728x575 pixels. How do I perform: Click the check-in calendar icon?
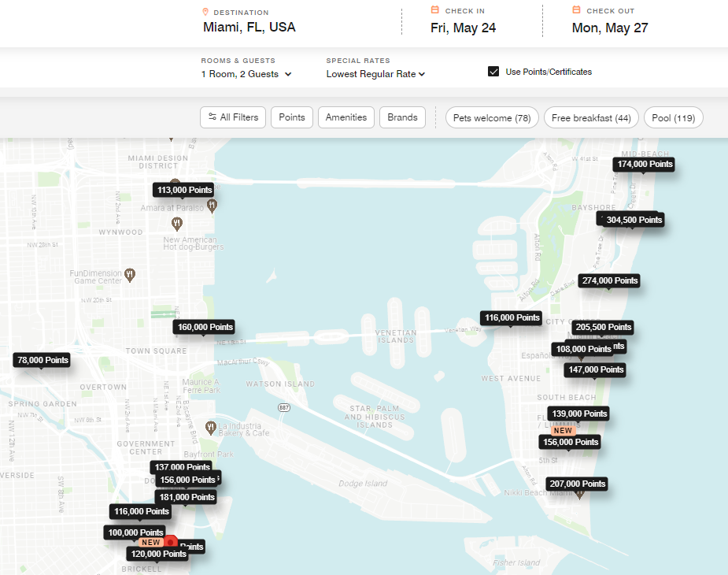click(x=434, y=10)
